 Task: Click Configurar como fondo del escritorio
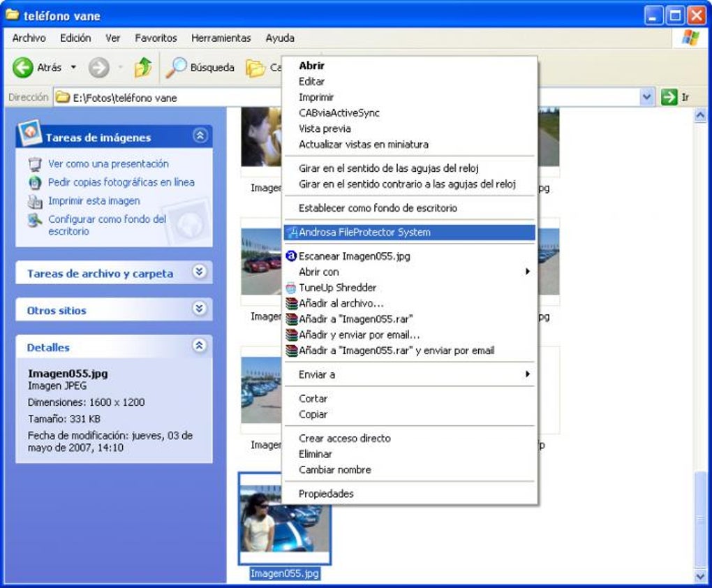107,225
